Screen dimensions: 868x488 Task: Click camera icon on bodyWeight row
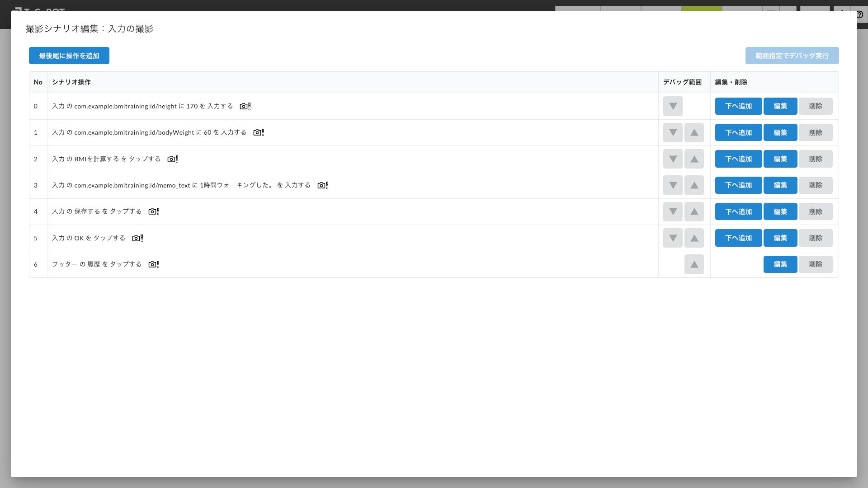pyautogui.click(x=258, y=132)
